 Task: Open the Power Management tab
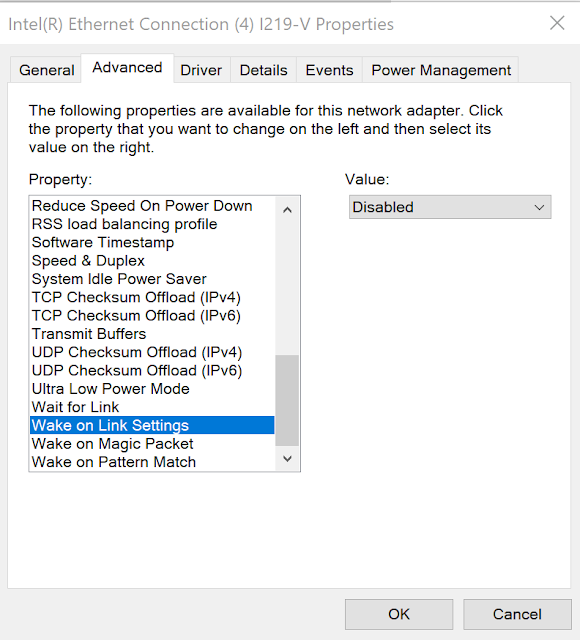point(441,70)
